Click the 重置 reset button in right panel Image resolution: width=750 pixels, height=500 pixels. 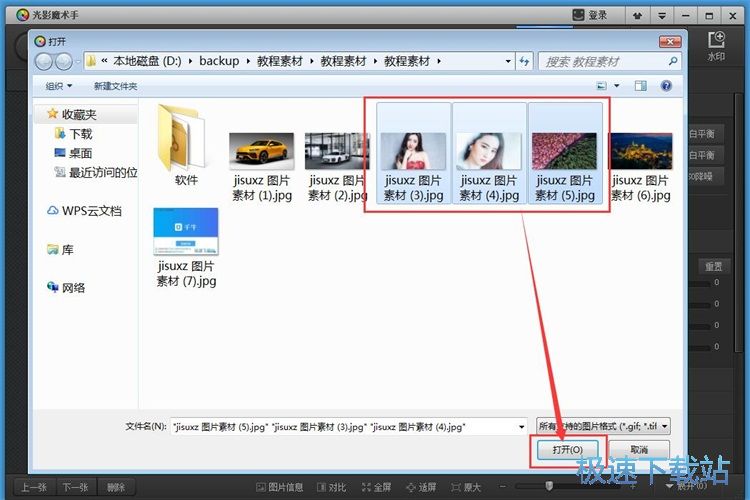(x=713, y=266)
